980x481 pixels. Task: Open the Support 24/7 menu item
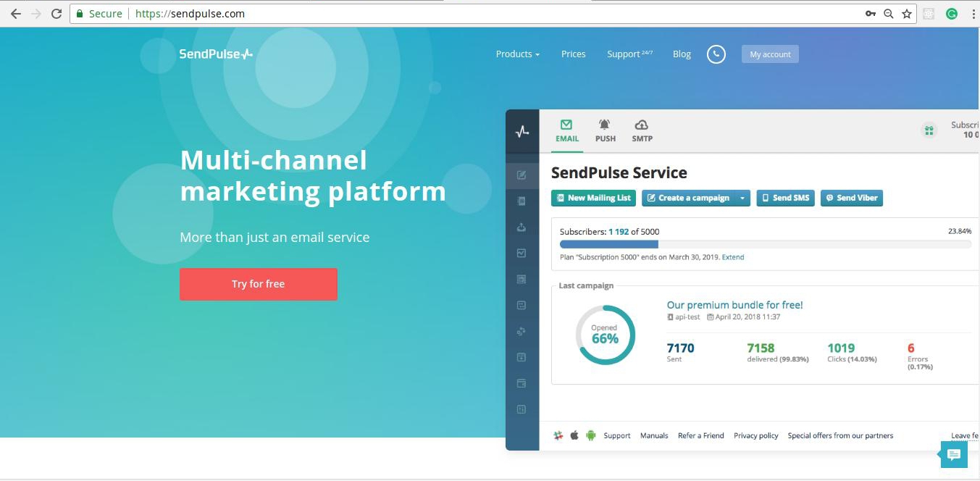pyautogui.click(x=629, y=54)
